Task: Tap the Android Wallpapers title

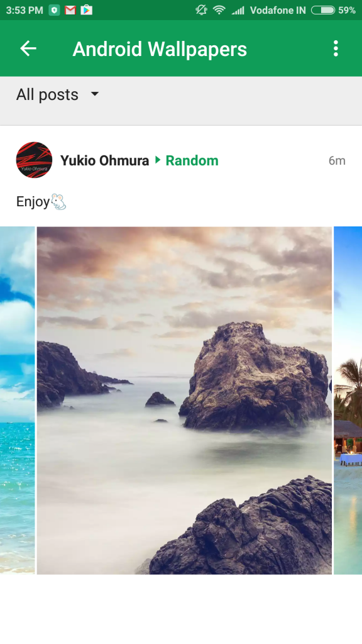Action: 160,49
